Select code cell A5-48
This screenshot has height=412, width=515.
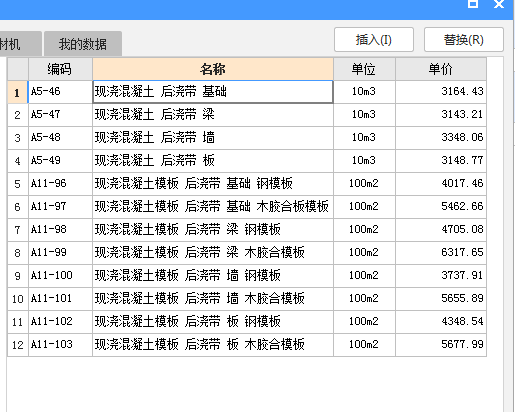tap(60, 138)
